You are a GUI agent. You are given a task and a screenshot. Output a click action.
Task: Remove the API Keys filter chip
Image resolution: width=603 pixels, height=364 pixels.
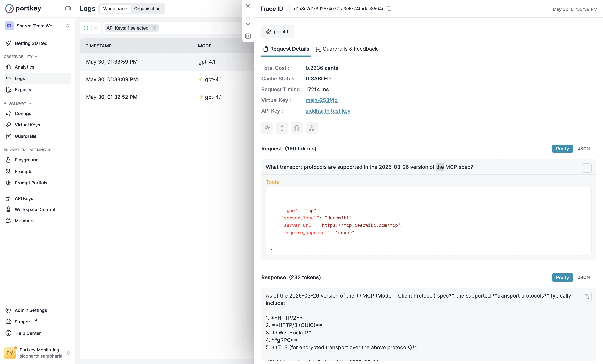tap(154, 28)
